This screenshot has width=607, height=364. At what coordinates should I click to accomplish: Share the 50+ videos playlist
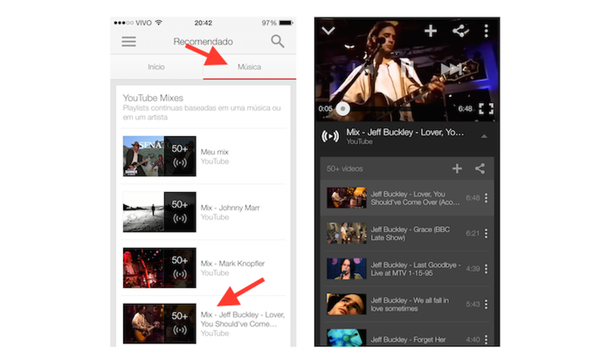(x=479, y=168)
